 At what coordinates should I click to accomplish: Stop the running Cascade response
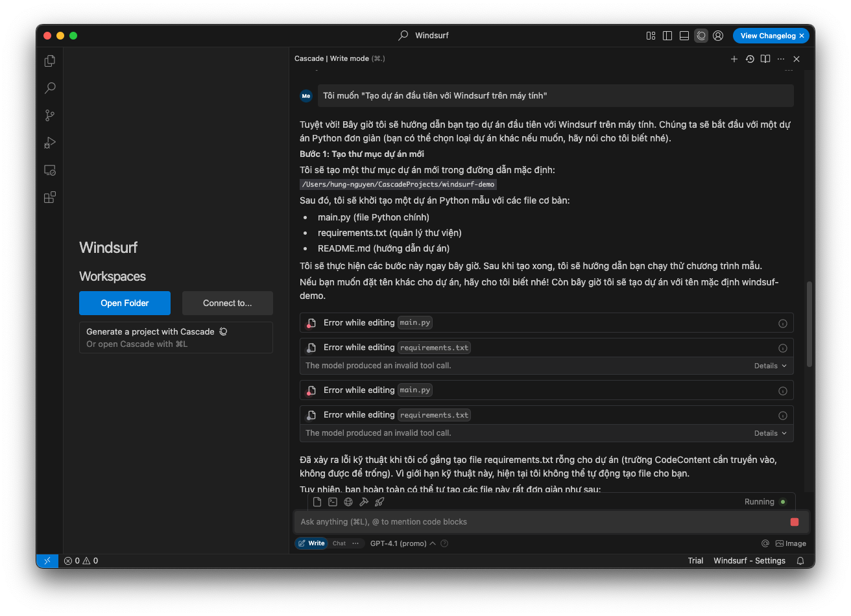tap(795, 522)
